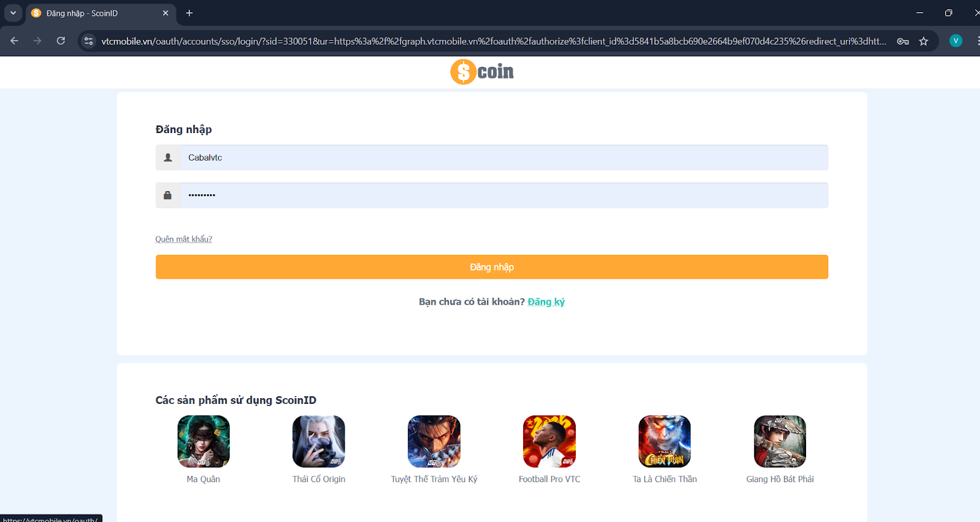Open the Football Pro VTC game icon

coord(549,442)
